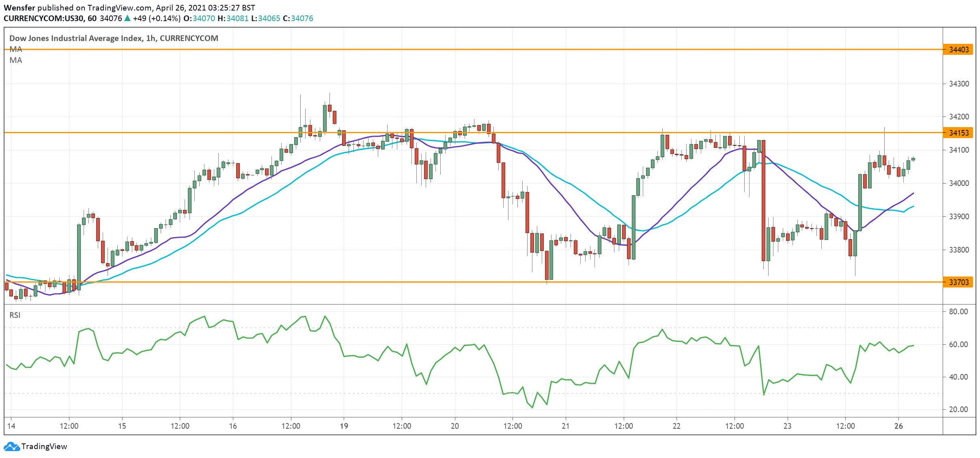980x458 pixels.
Task: Click the 80.00 RSI scale value
Action: point(958,312)
